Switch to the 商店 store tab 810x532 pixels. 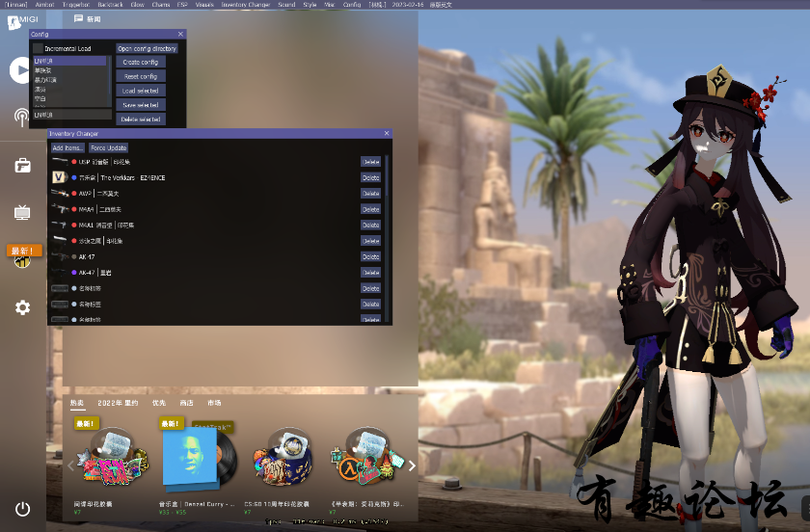pos(186,403)
